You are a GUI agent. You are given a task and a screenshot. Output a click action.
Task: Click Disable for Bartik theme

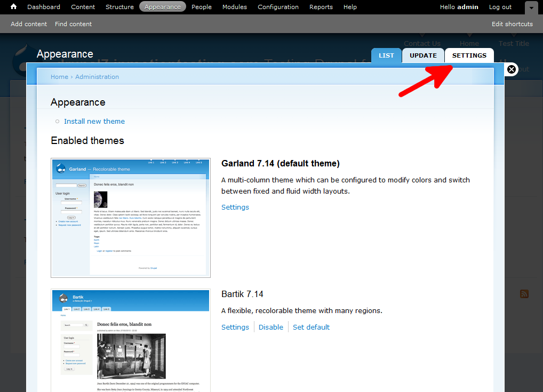pyautogui.click(x=271, y=327)
